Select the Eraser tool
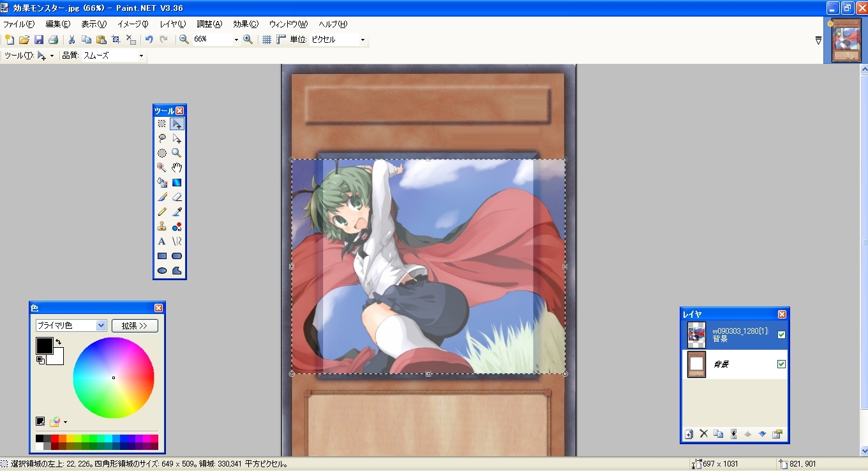868x471 pixels. coord(177,197)
